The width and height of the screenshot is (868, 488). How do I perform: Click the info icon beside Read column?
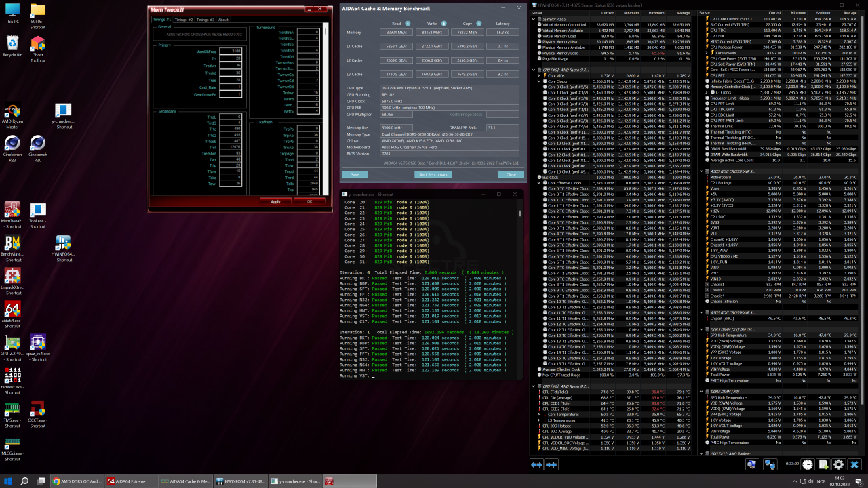(x=407, y=23)
